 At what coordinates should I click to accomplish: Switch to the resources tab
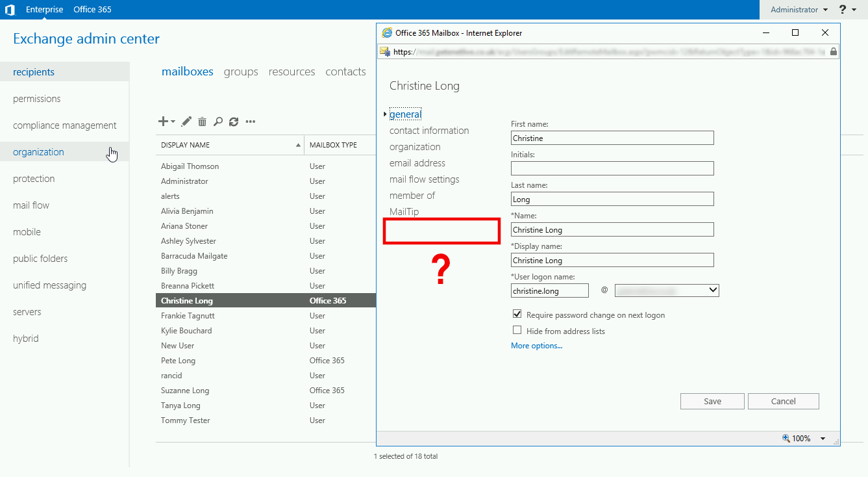[x=291, y=71]
